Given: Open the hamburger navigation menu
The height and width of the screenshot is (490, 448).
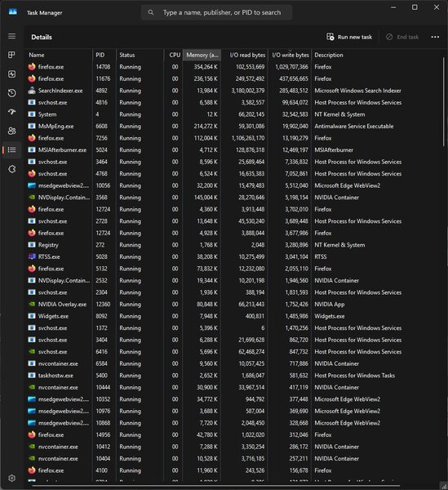Looking at the screenshot, I should click(12, 36).
